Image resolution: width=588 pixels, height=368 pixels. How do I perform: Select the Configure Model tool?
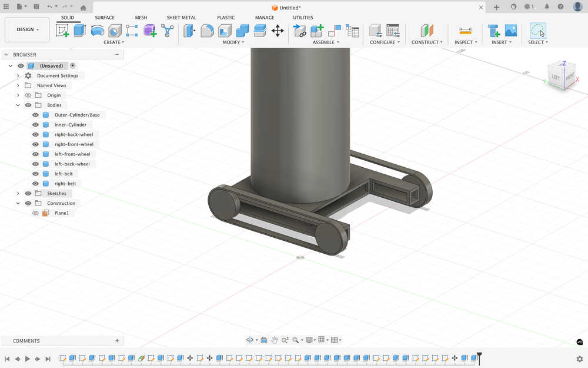point(375,31)
